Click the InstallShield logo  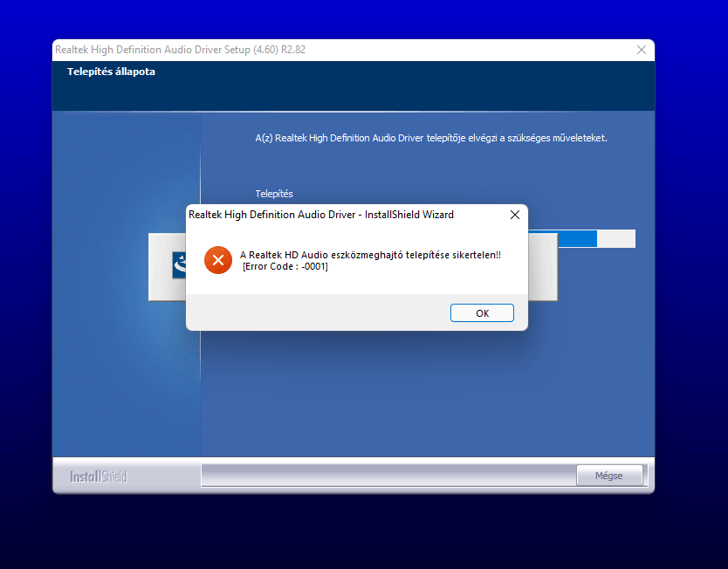click(x=98, y=476)
